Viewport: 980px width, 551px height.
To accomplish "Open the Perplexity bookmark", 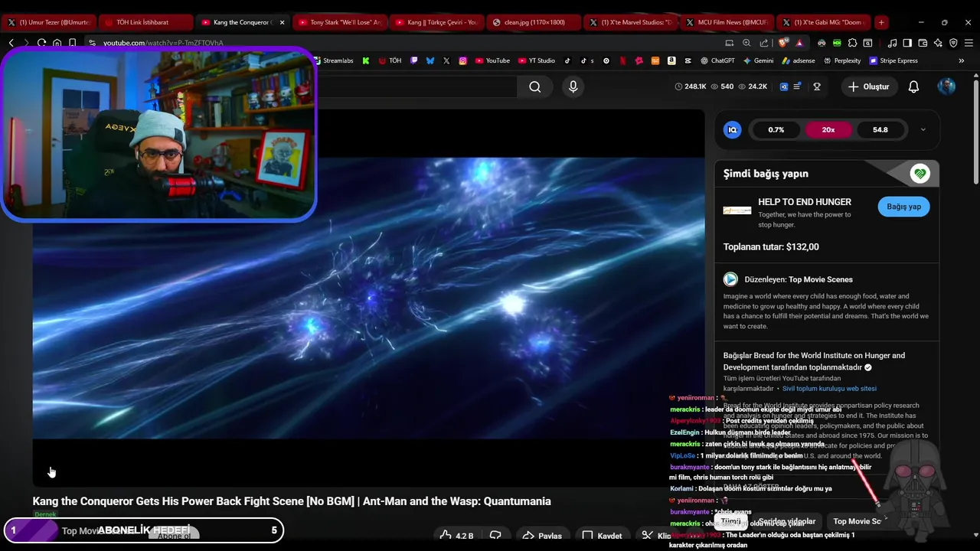I will pyautogui.click(x=841, y=60).
